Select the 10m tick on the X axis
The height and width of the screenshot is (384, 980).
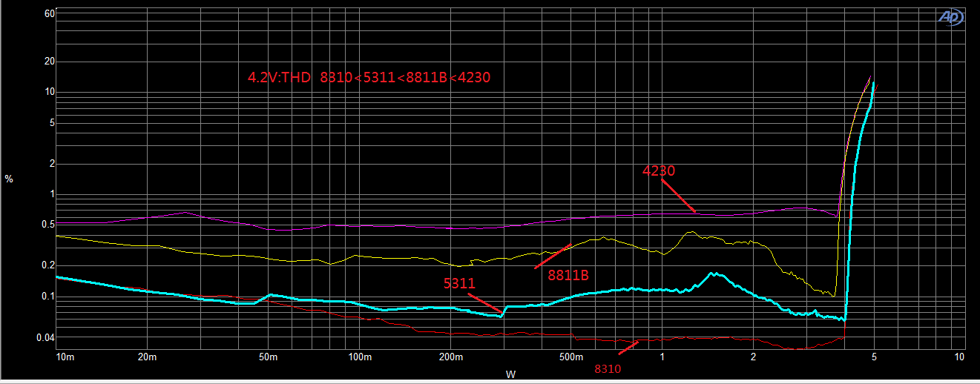point(65,358)
